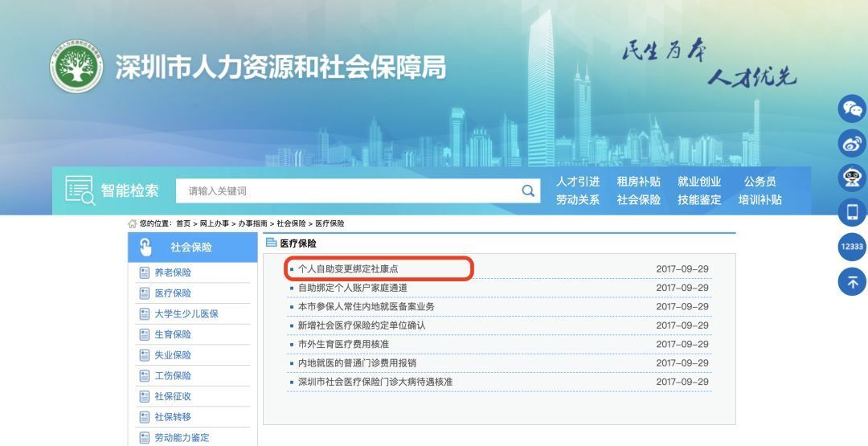This screenshot has width=868, height=446.
Task: Click the WeChat icon in right sidebar
Action: pos(852,108)
